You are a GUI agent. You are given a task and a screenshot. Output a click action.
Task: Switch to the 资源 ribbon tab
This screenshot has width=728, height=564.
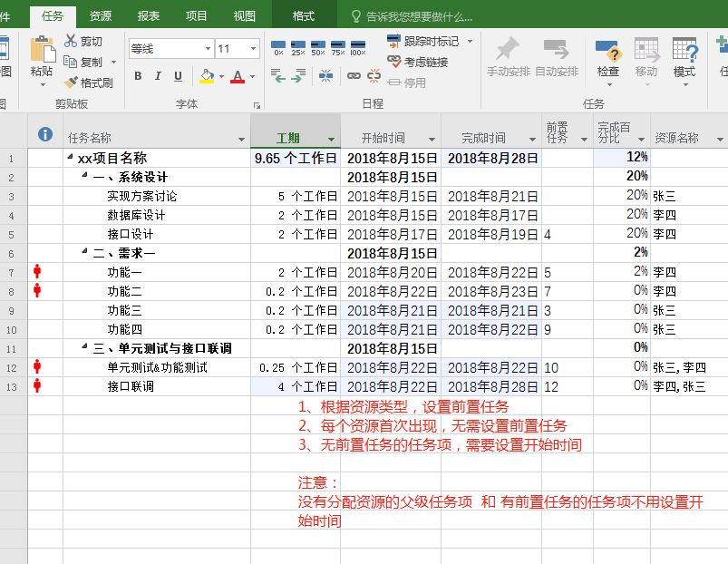[101, 16]
